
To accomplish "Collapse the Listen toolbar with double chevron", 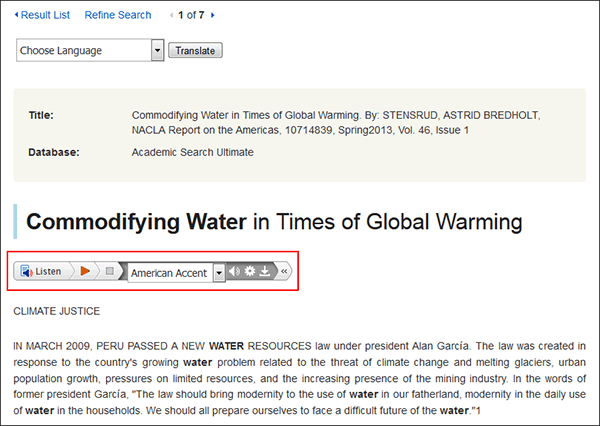I will coord(284,271).
